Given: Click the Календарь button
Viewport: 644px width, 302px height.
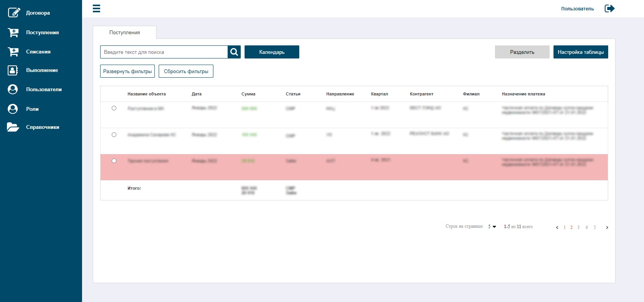Looking at the screenshot, I should pyautogui.click(x=272, y=52).
